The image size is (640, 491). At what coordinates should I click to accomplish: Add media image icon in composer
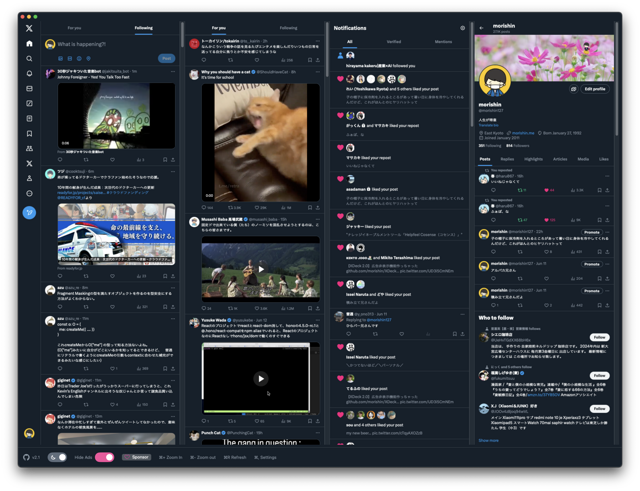60,58
